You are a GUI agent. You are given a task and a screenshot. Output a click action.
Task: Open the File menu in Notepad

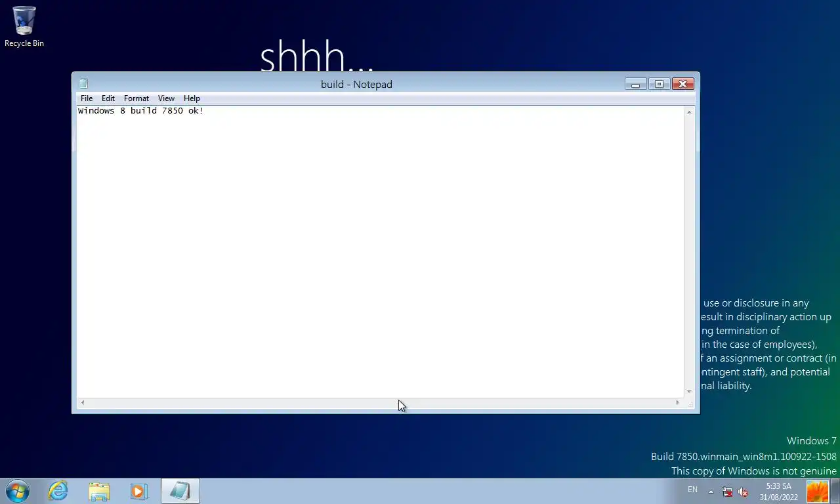click(87, 98)
